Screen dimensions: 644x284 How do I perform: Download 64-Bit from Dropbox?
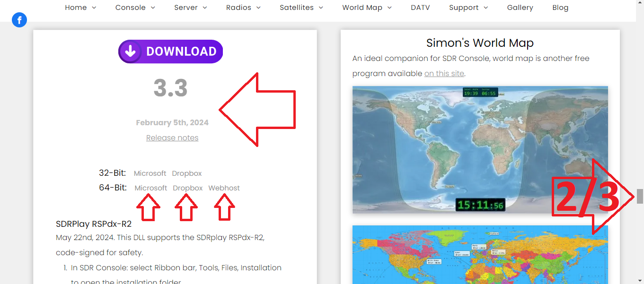(x=188, y=188)
